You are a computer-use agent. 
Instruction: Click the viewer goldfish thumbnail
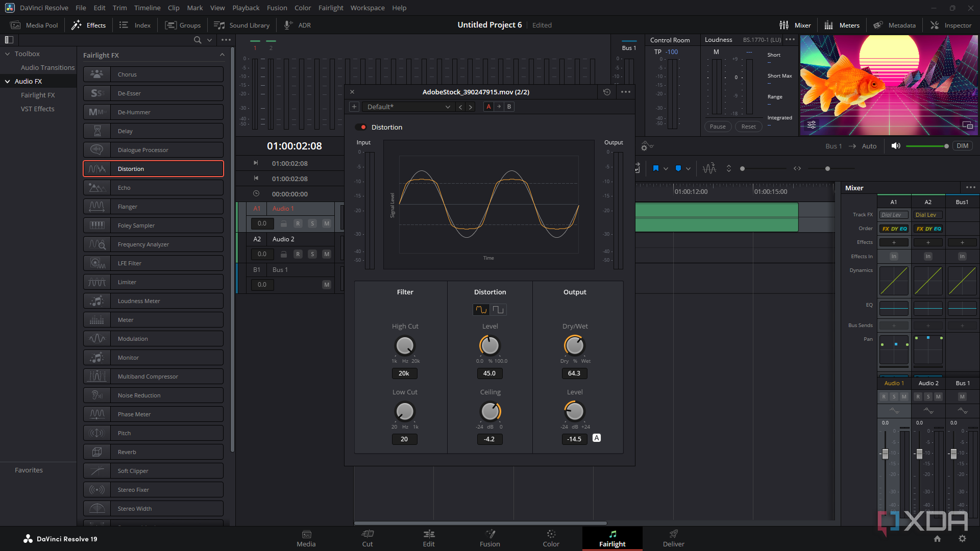[889, 85]
